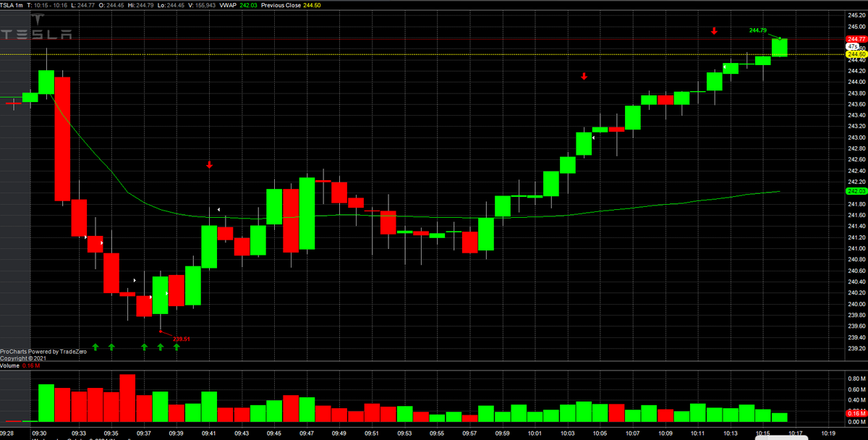Screen dimensions: 868x440
Task: Click the red 239.51 low annotation
Action: [181, 339]
